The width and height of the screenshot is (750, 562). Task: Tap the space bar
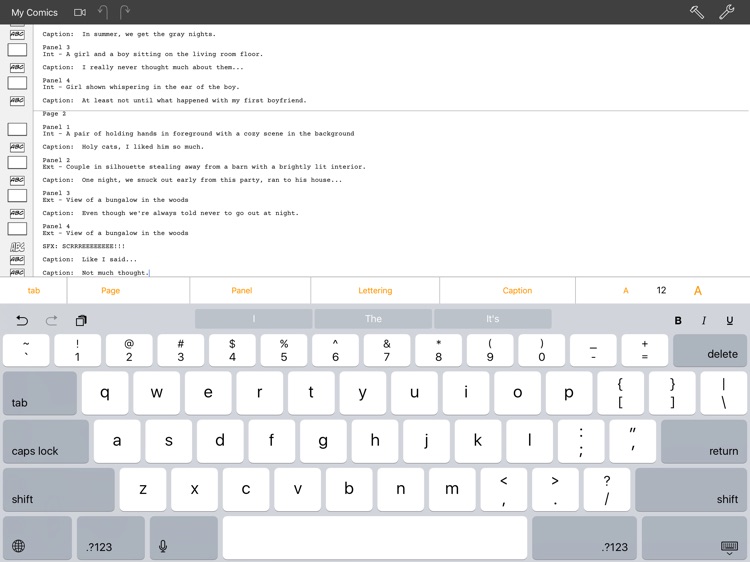375,538
